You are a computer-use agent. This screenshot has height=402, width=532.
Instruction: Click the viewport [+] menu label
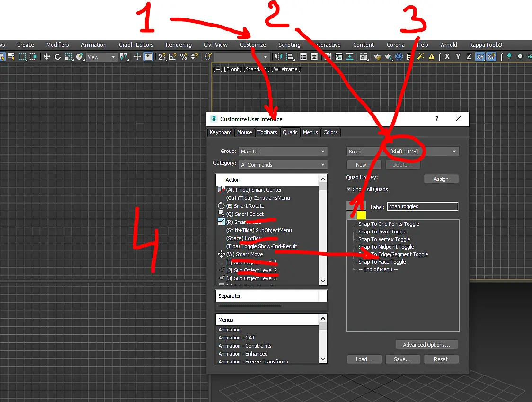[218, 69]
